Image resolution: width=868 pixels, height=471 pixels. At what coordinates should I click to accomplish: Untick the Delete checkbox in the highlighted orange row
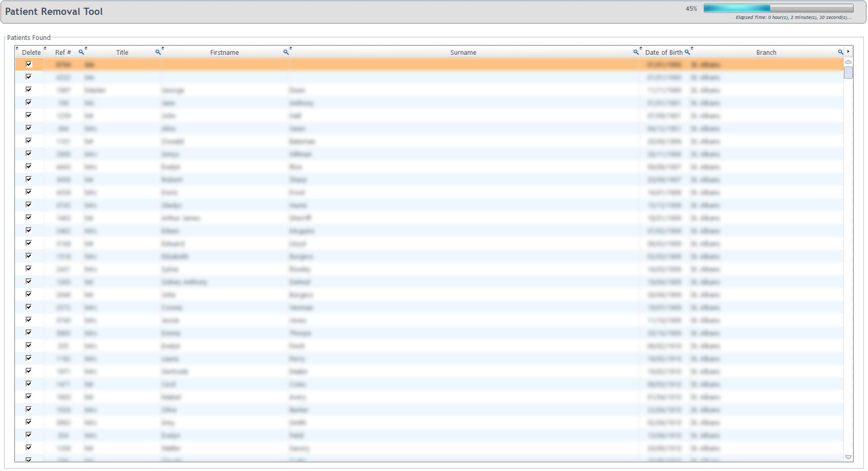pyautogui.click(x=29, y=64)
